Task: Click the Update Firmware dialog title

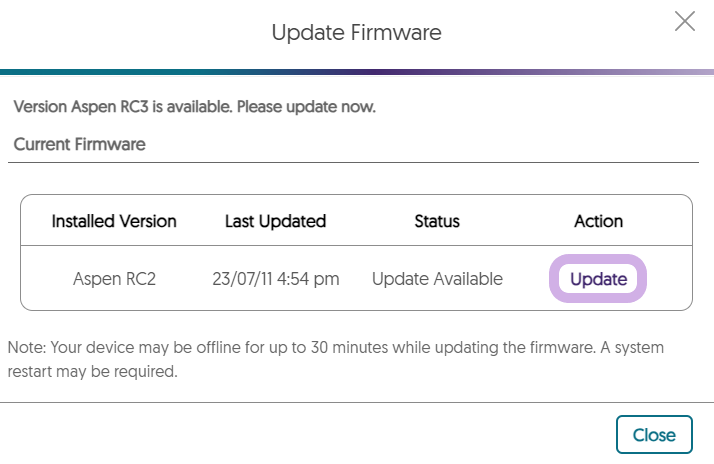Action: tap(356, 33)
